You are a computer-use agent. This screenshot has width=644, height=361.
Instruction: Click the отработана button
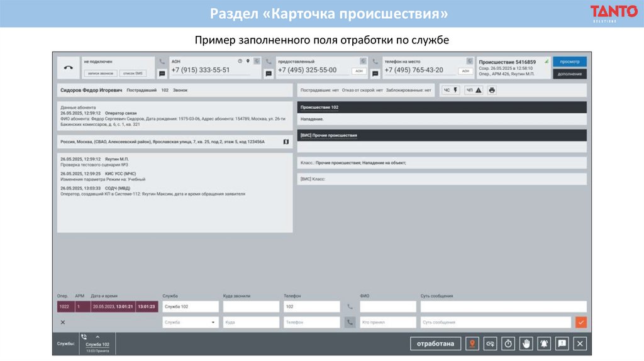(435, 344)
